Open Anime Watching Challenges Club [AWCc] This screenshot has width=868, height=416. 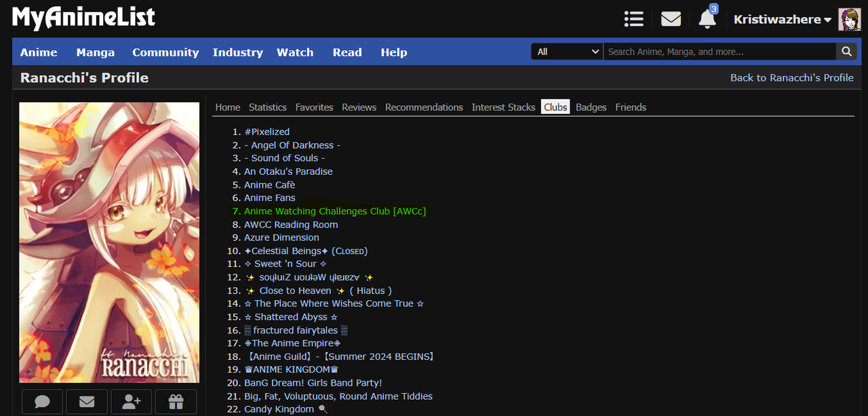335,211
